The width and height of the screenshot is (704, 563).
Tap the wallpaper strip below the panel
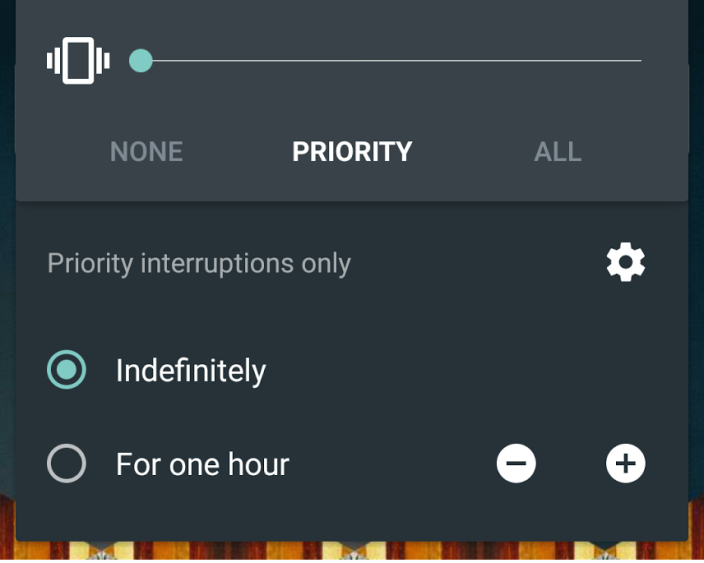(x=350, y=551)
